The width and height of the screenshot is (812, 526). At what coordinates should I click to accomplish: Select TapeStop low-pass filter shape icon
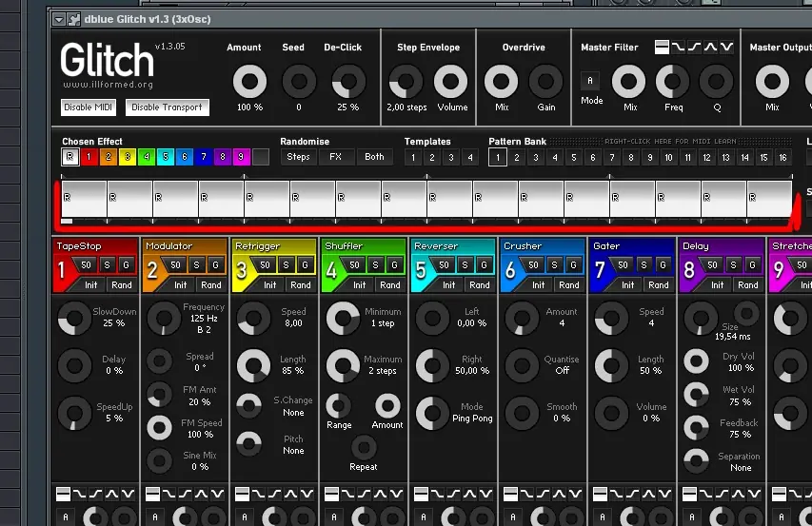click(x=79, y=495)
